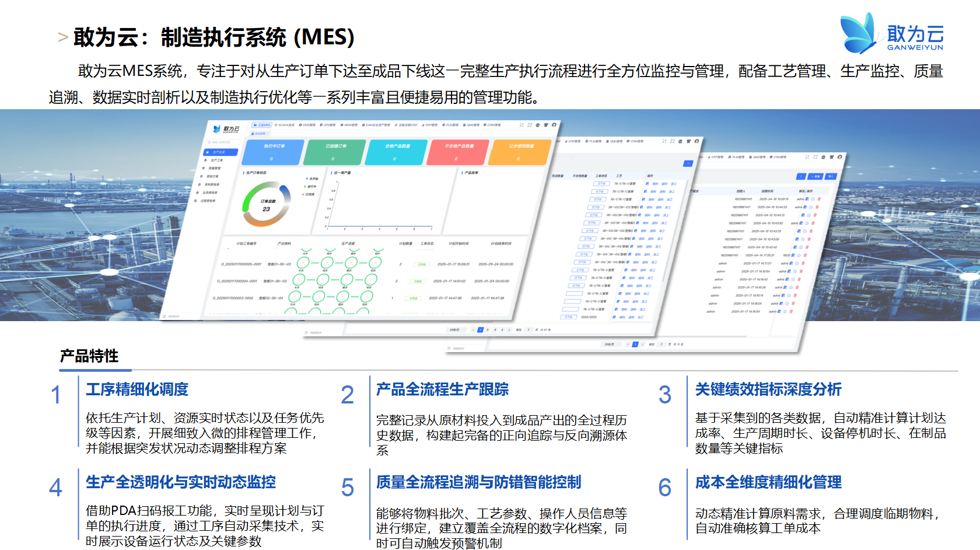Delete the record created 2025-01-17 14:15:54
This screenshot has height=550, width=980.
[792, 312]
